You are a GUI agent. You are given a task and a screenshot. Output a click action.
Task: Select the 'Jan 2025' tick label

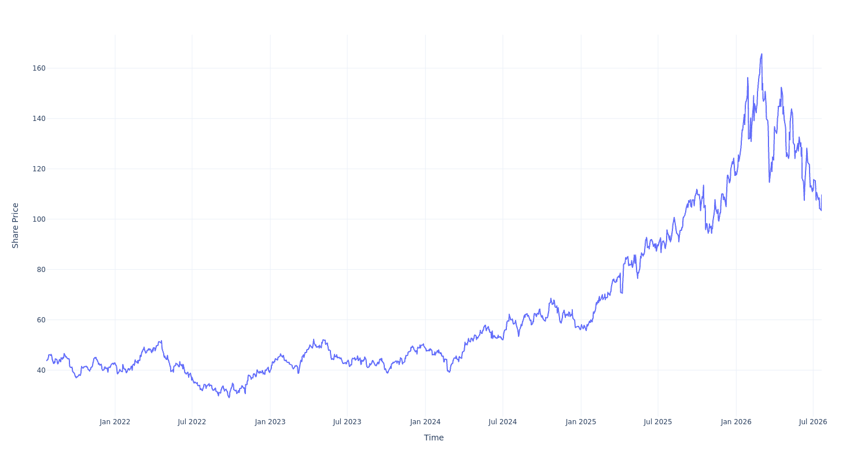581,422
